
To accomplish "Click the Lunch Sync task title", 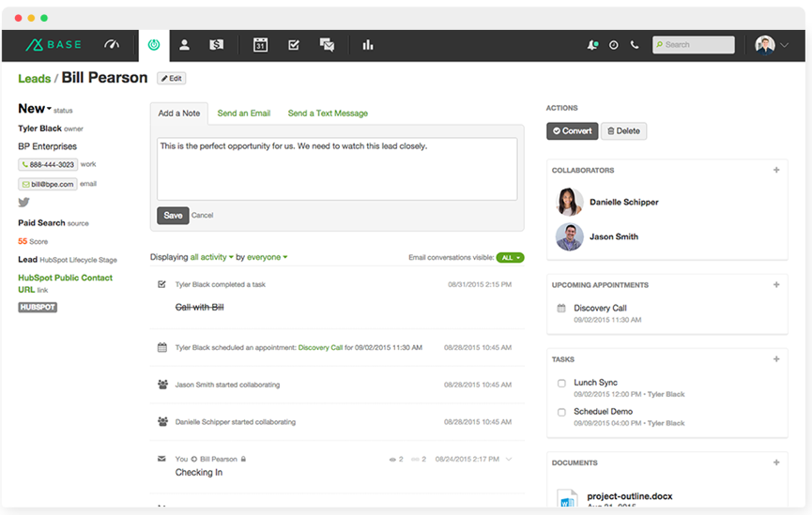I will coord(595,383).
